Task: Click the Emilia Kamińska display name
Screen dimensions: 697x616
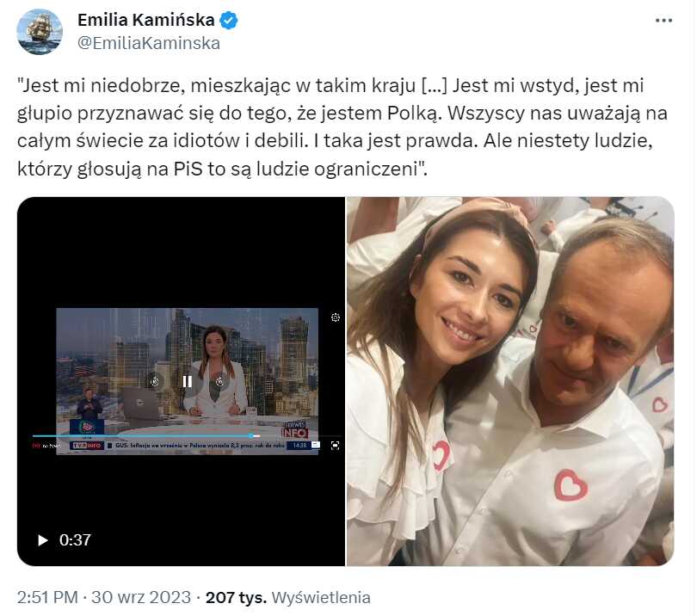Action: coord(145,20)
